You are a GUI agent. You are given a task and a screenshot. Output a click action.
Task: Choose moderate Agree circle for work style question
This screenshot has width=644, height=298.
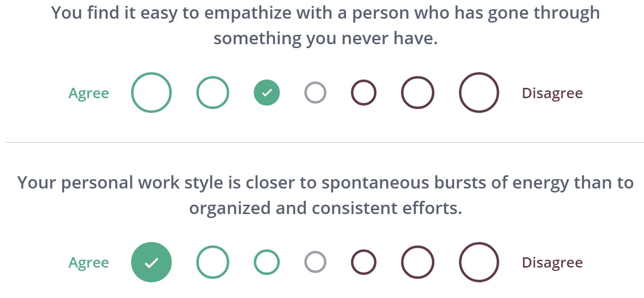(213, 262)
